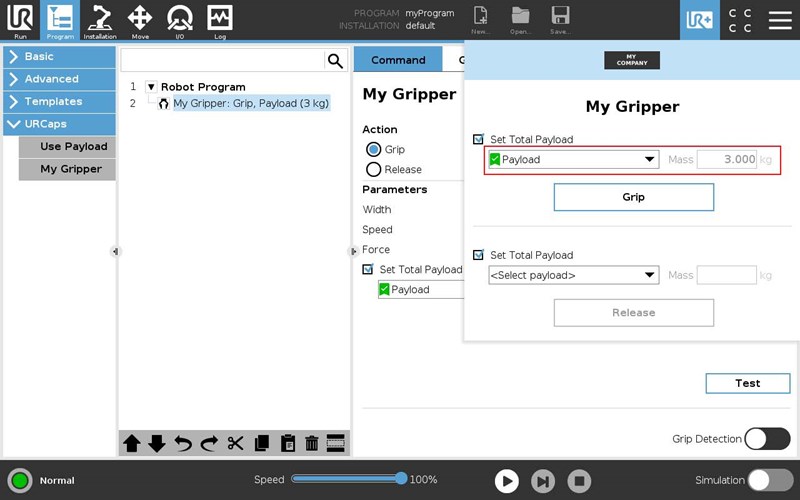Click the undo arrow icon

coord(183,444)
